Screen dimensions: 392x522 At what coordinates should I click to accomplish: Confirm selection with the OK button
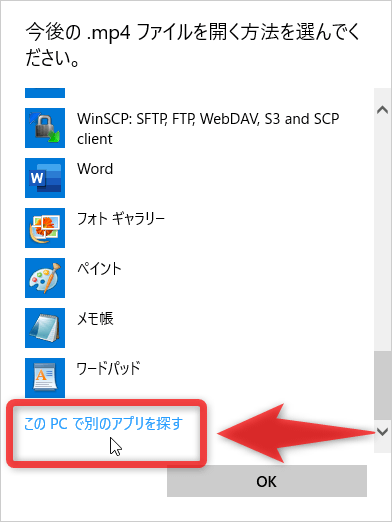(267, 481)
